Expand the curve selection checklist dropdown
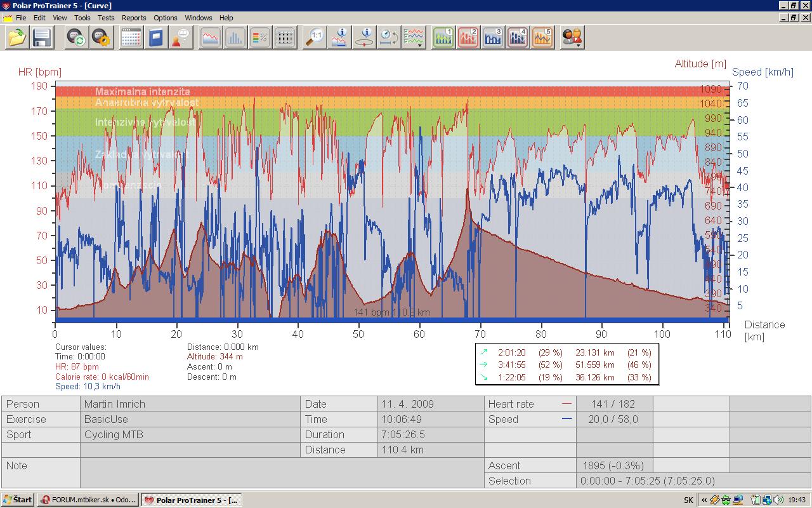The height and width of the screenshot is (508, 812). click(x=415, y=37)
